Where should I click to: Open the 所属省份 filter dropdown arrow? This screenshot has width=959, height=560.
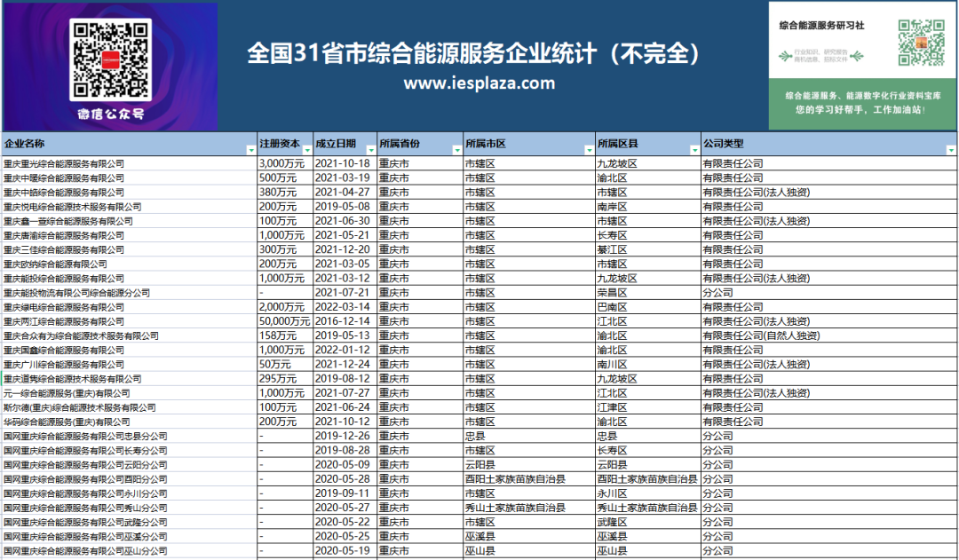[x=455, y=150]
